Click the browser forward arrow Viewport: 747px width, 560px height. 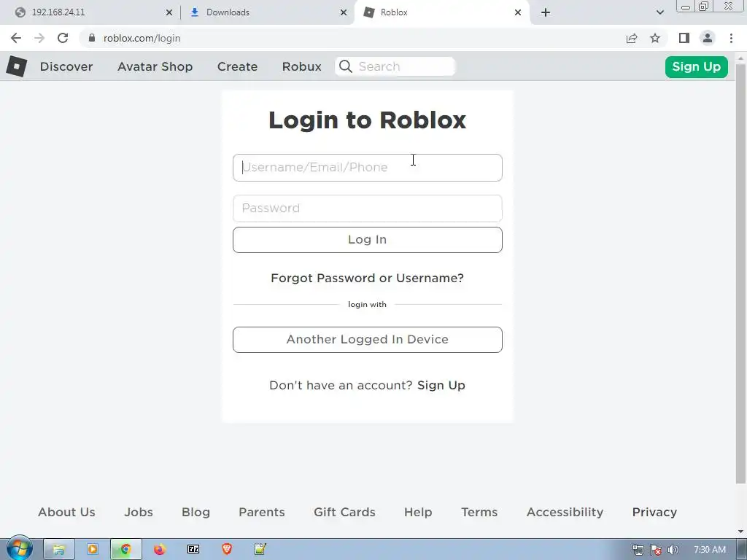(39, 38)
